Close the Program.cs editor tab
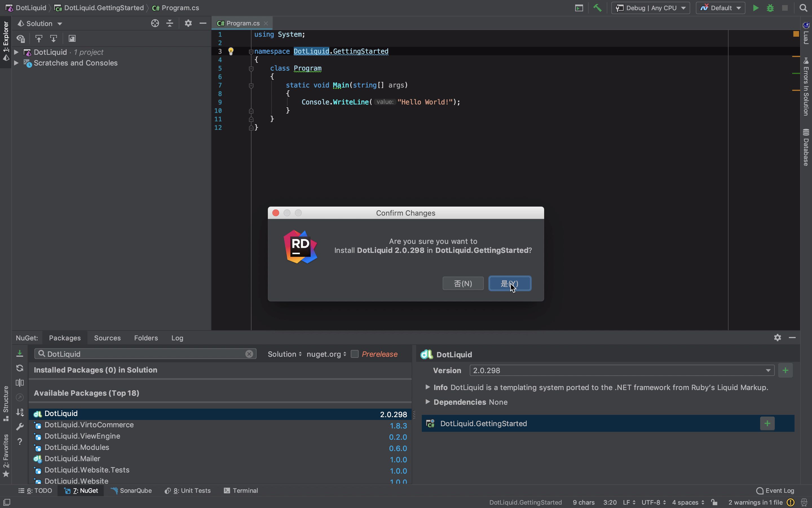The height and width of the screenshot is (508, 812). pyautogui.click(x=266, y=23)
